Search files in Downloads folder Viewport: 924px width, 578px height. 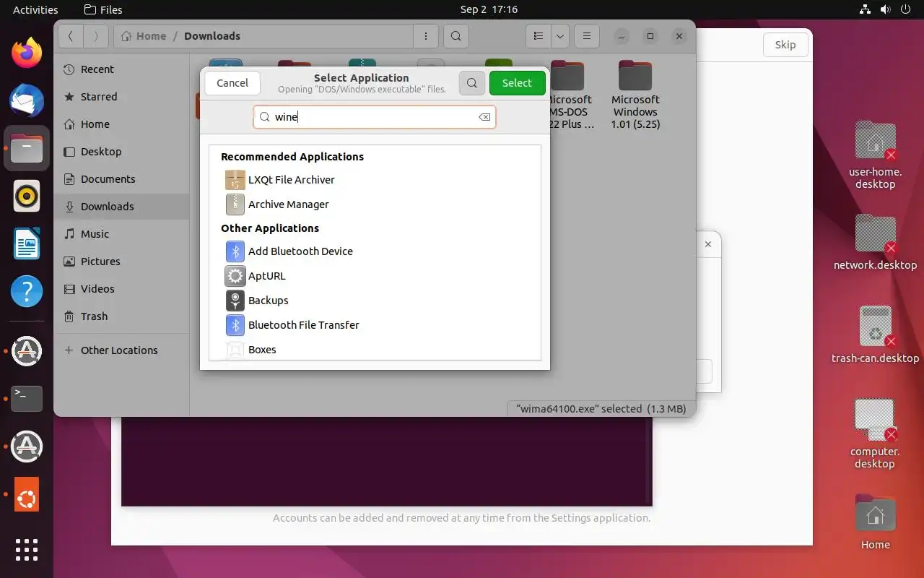456,36
